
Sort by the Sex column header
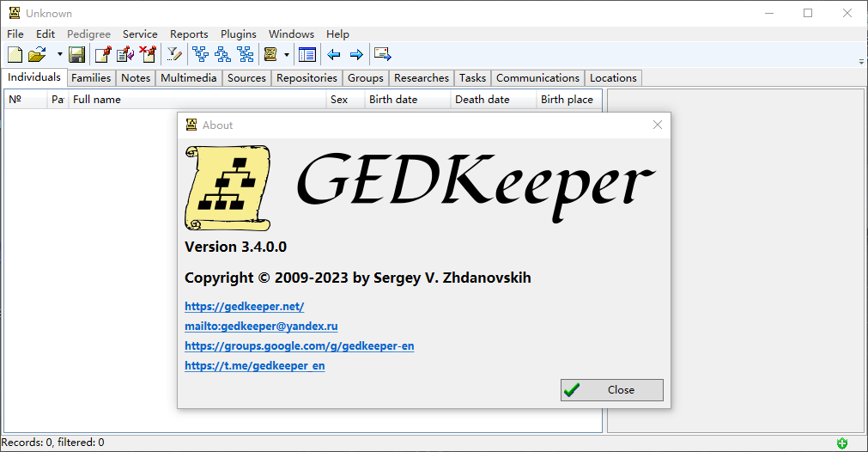345,100
